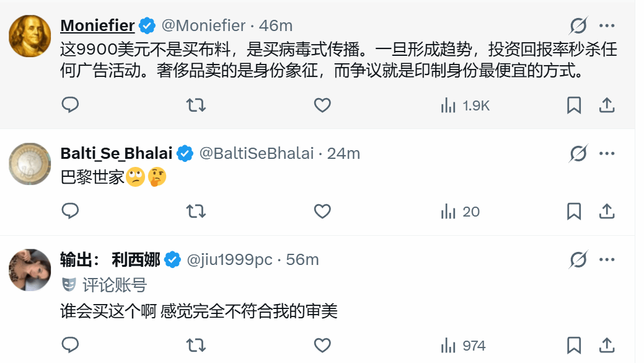Open more options for jiu1999pc's tweet
The image size is (644, 363).
click(x=607, y=259)
